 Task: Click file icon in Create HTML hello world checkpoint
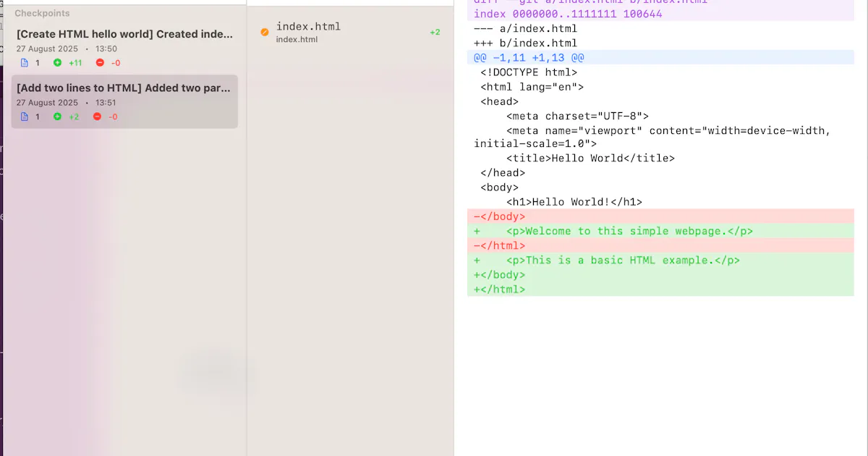coord(24,63)
